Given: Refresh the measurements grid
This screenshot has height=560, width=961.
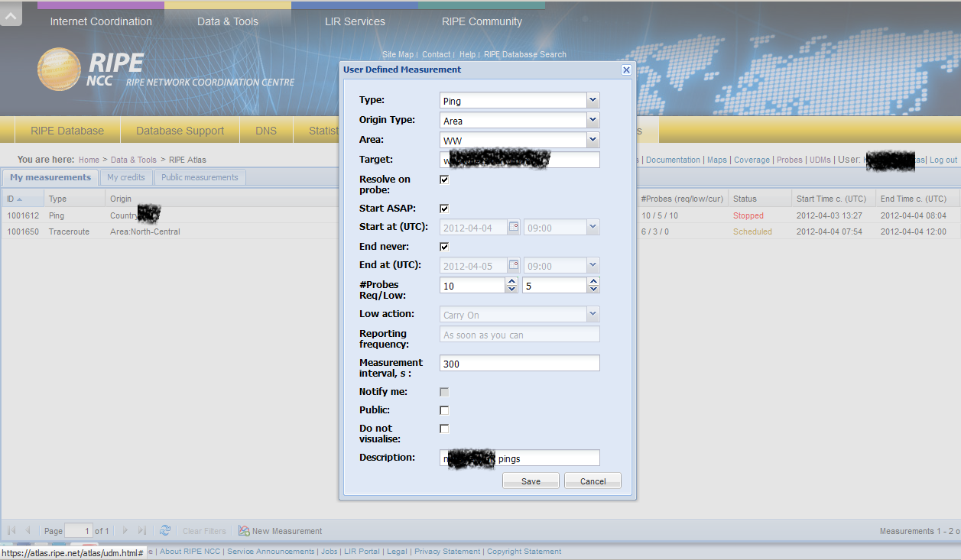Looking at the screenshot, I should tap(165, 530).
